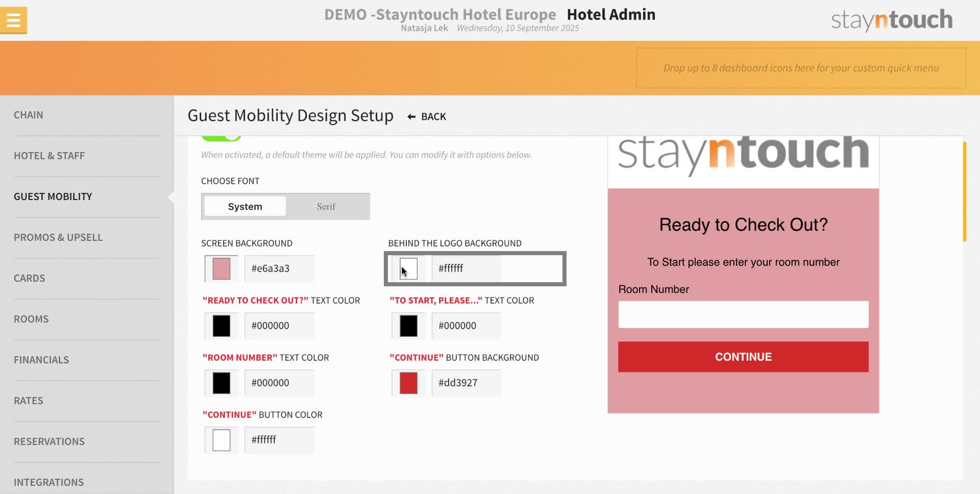Open "Room Number" text color swatch
This screenshot has width=980, height=494.
[x=221, y=383]
